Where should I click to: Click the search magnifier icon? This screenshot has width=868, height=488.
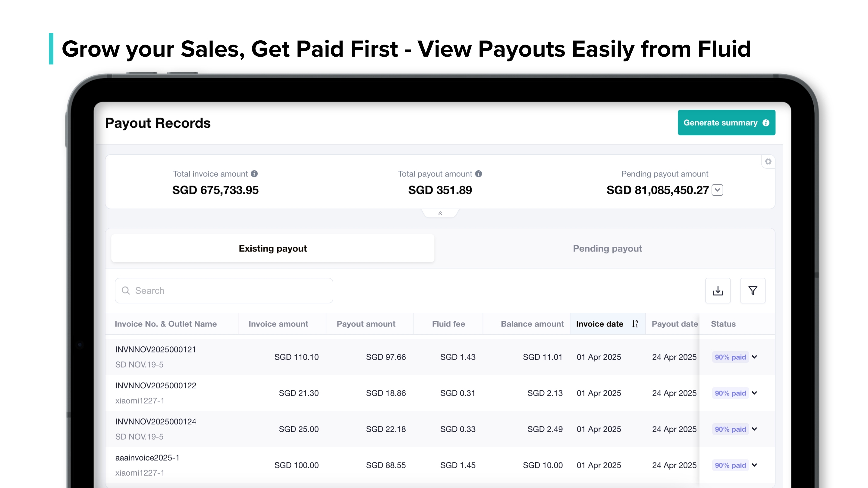[126, 291]
